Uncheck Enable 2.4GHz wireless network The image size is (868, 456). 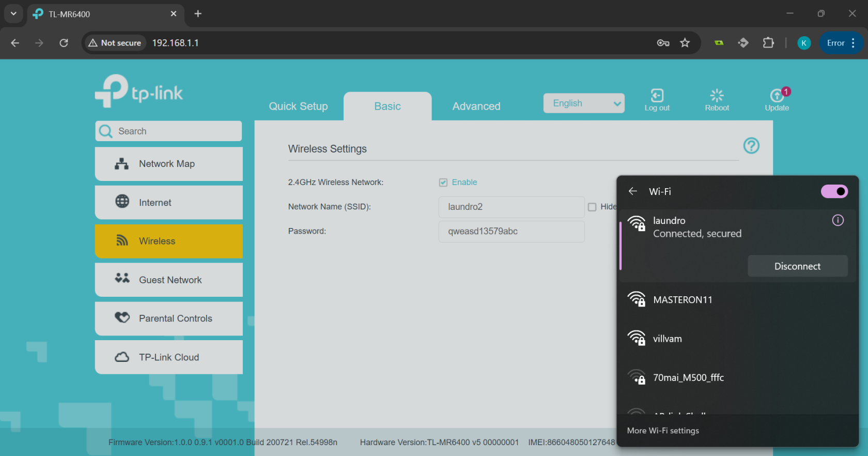443,183
